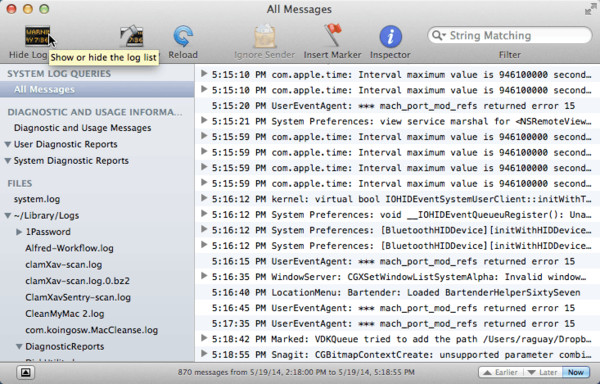Select the 5:17:35 PM UserEventAgent message
Image resolution: width=600 pixels, height=384 pixels.
(397, 324)
